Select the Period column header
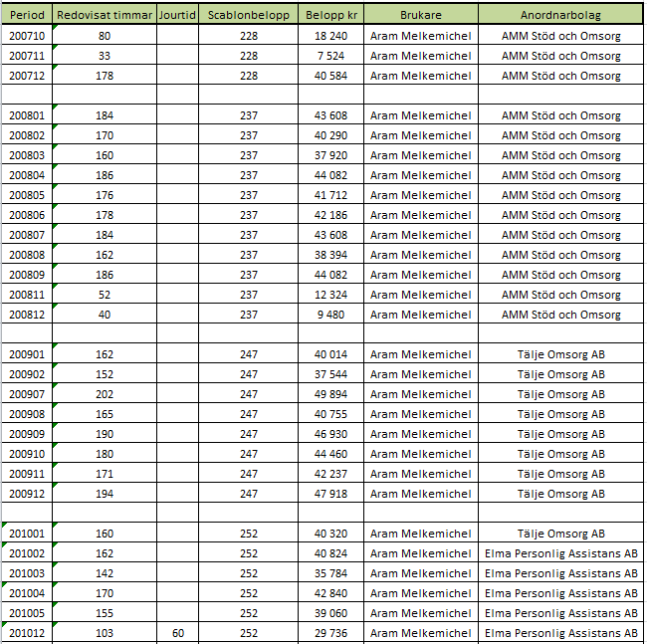 coord(27,15)
